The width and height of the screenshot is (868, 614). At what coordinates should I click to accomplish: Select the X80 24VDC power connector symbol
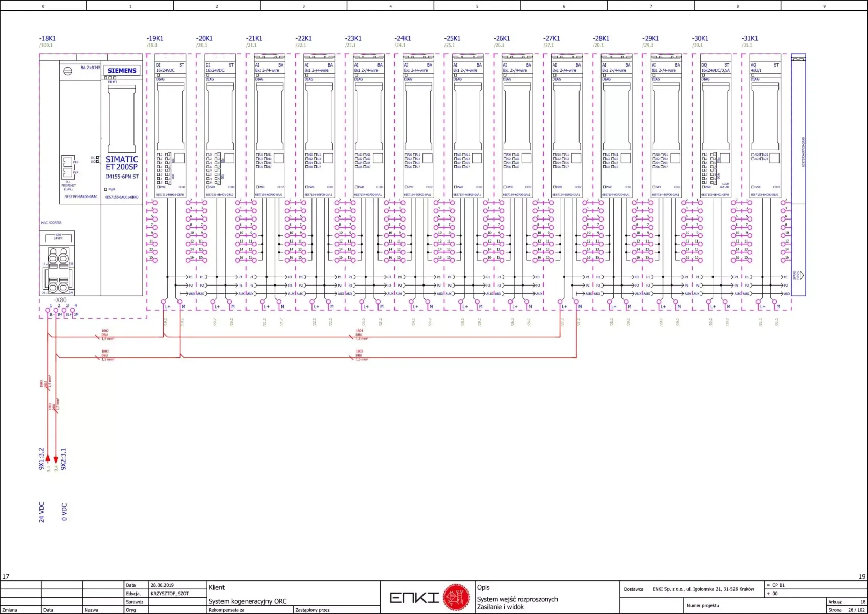click(x=58, y=264)
